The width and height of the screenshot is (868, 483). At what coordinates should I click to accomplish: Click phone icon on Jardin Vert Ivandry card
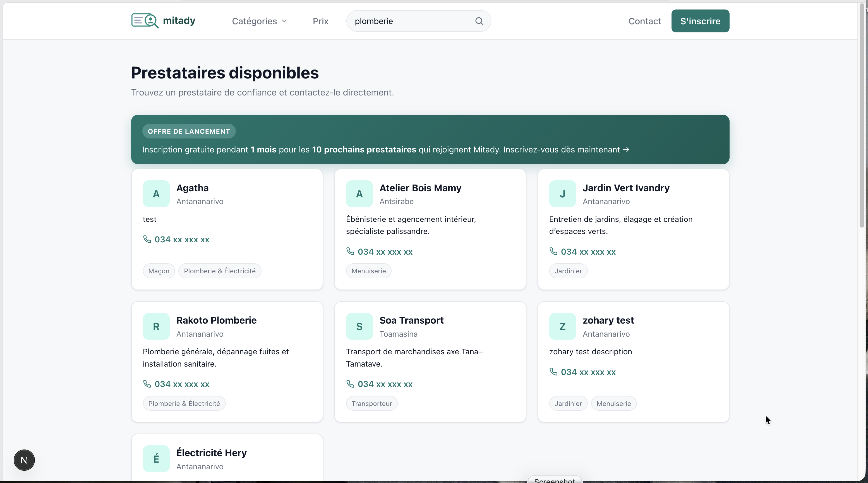click(553, 251)
